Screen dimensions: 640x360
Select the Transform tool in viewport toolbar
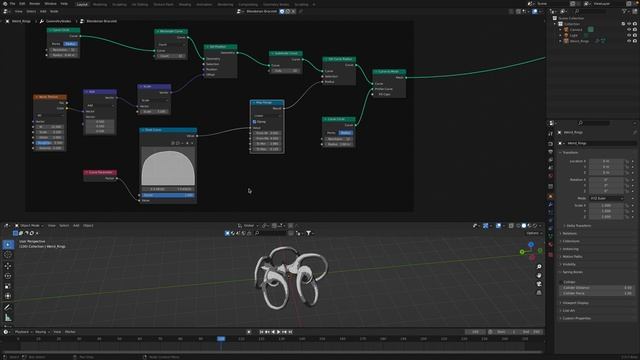(x=8, y=296)
